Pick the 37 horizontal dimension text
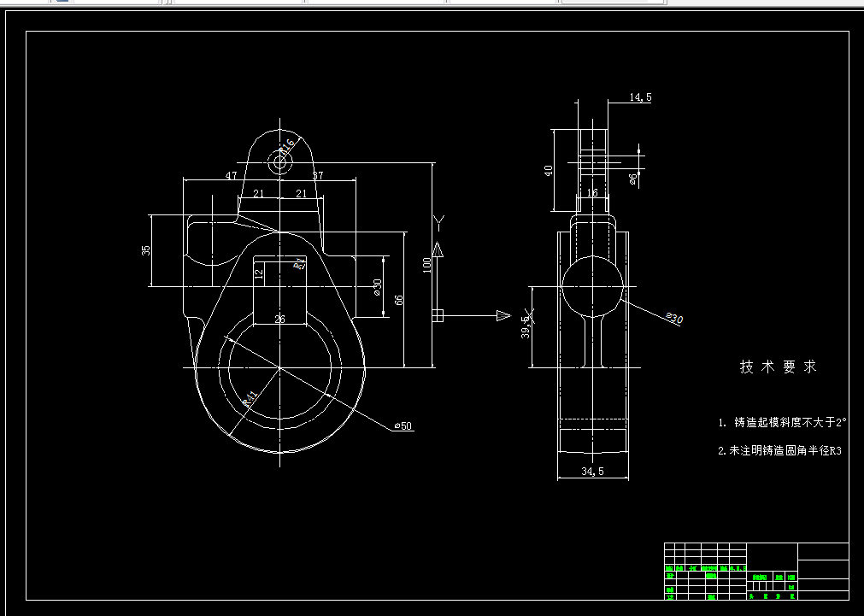Image resolution: width=864 pixels, height=616 pixels. click(x=318, y=176)
